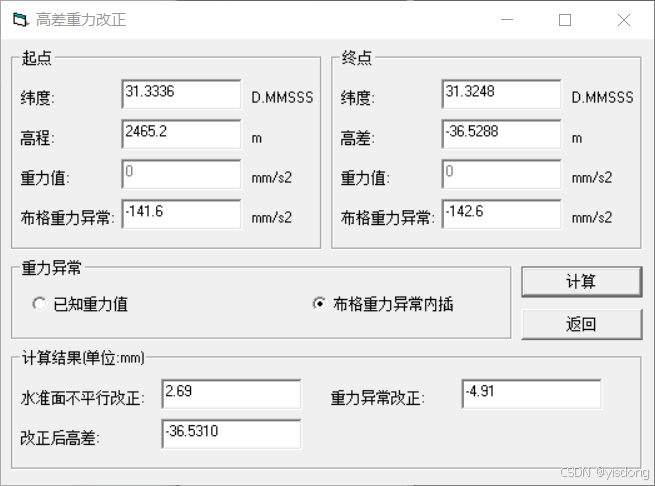This screenshot has width=655, height=486.
Task: Select the 布格重力异常内插 radio option
Action: (383, 304)
